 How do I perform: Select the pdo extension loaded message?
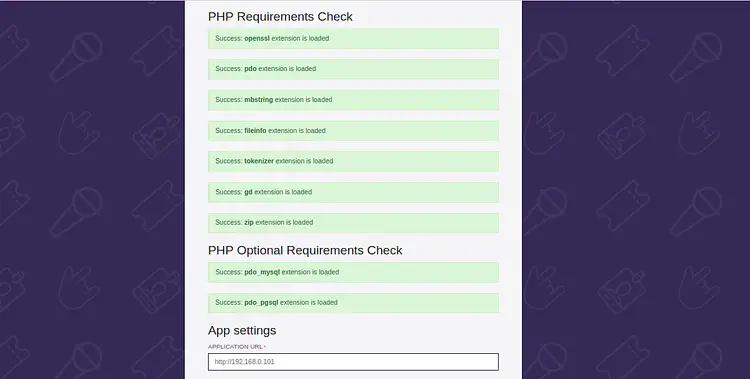click(x=353, y=69)
